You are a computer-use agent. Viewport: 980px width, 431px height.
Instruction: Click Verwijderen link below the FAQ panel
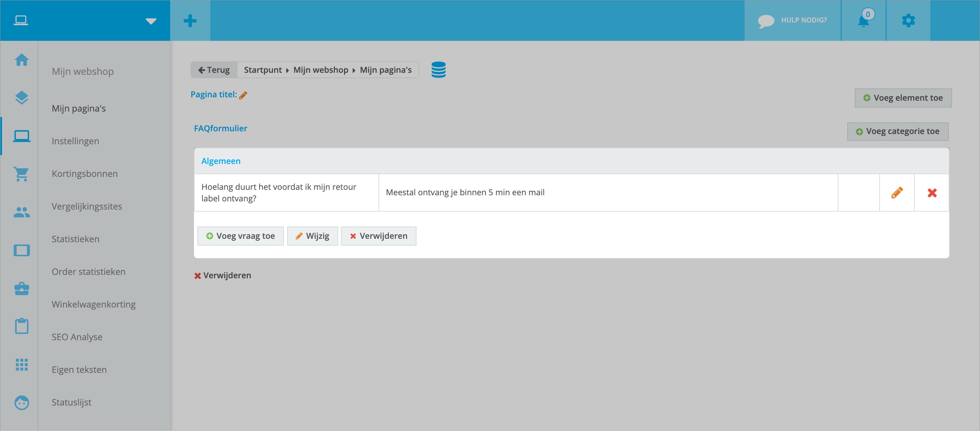pos(223,276)
